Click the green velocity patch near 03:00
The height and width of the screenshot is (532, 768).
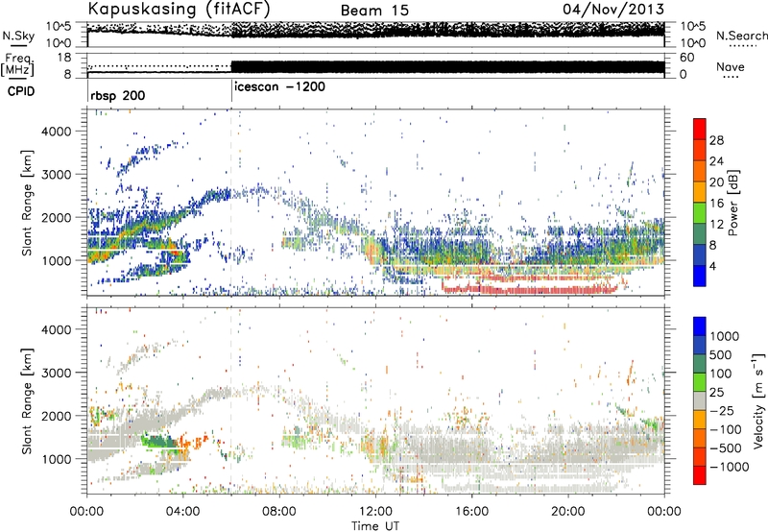click(159, 441)
